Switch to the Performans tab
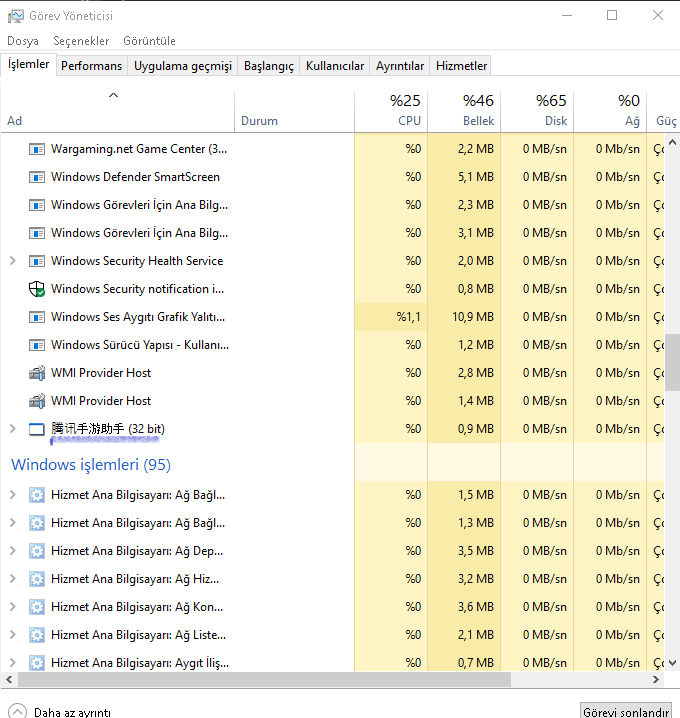The width and height of the screenshot is (680, 718). pyautogui.click(x=92, y=66)
